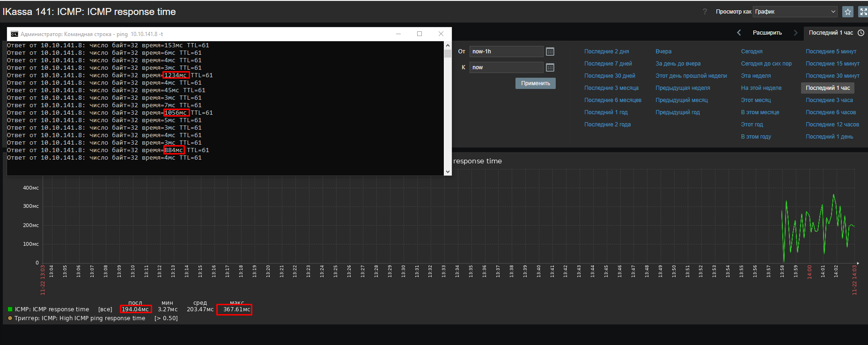Select 'Последние 7 дней' range
This screenshot has height=345, width=868.
[608, 64]
